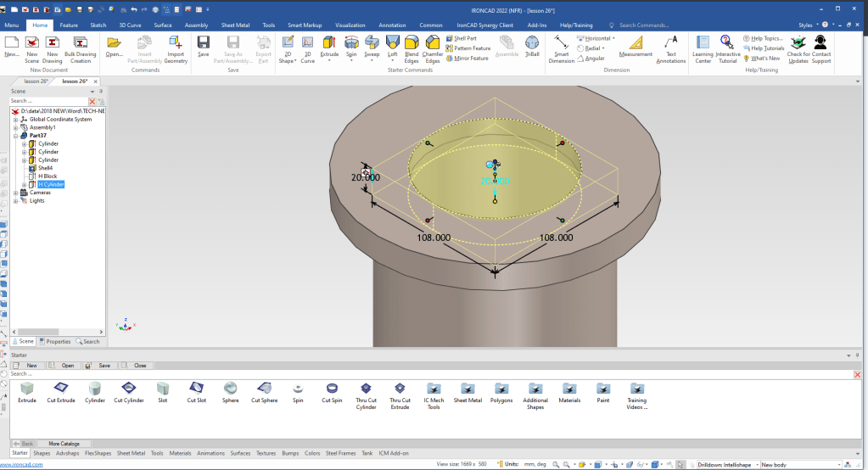The image size is (868, 470).
Task: Expand the Assembly1 tree node
Action: pos(15,127)
